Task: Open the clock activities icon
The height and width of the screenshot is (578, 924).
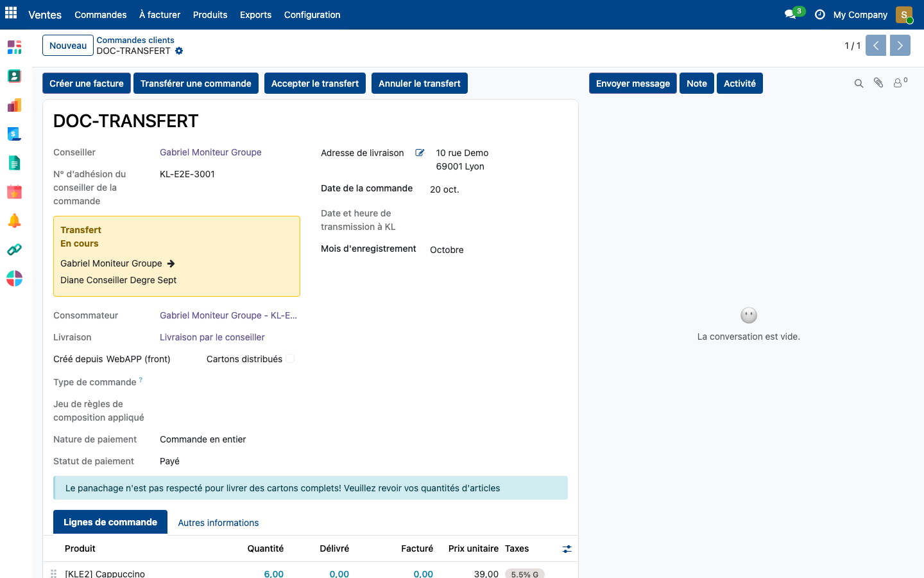Action: (x=819, y=14)
